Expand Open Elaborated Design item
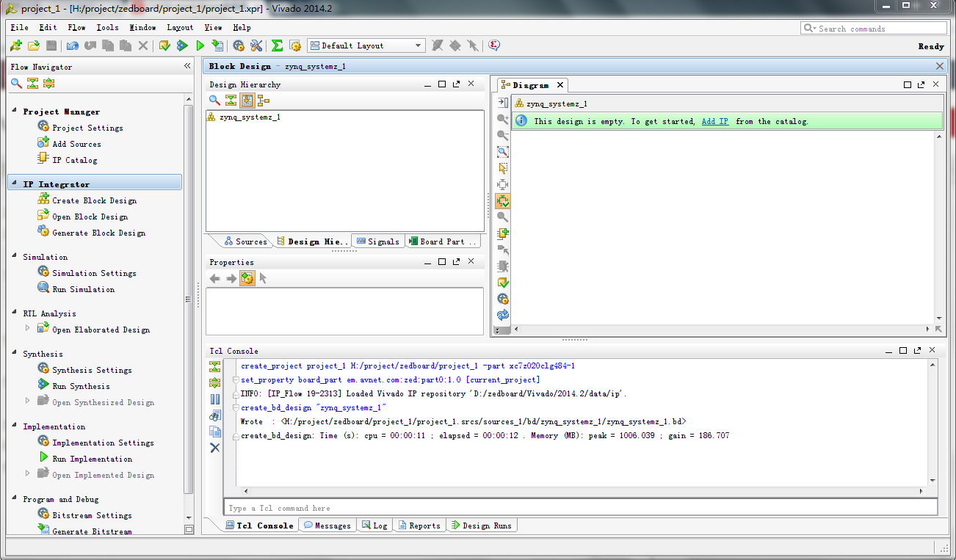 pos(28,329)
